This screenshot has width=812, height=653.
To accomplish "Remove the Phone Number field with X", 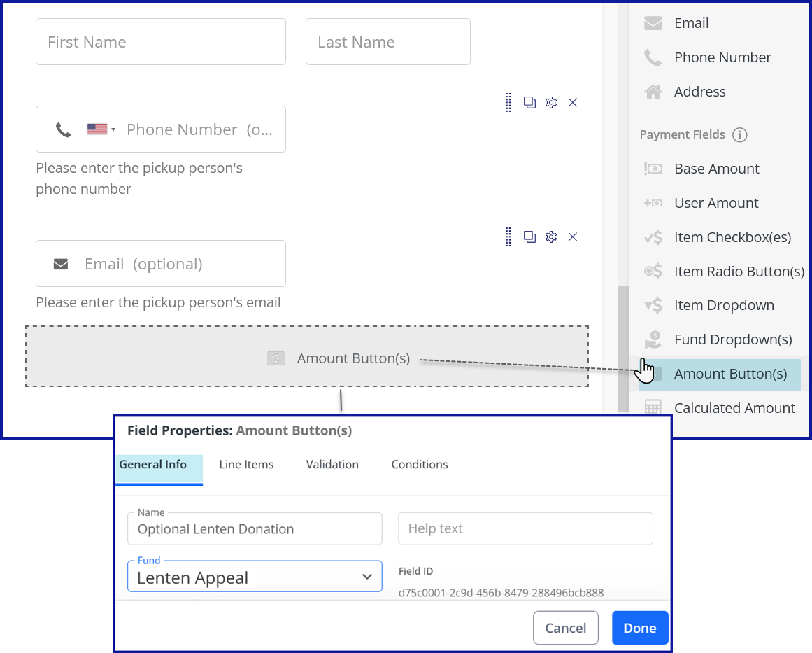I will [573, 103].
